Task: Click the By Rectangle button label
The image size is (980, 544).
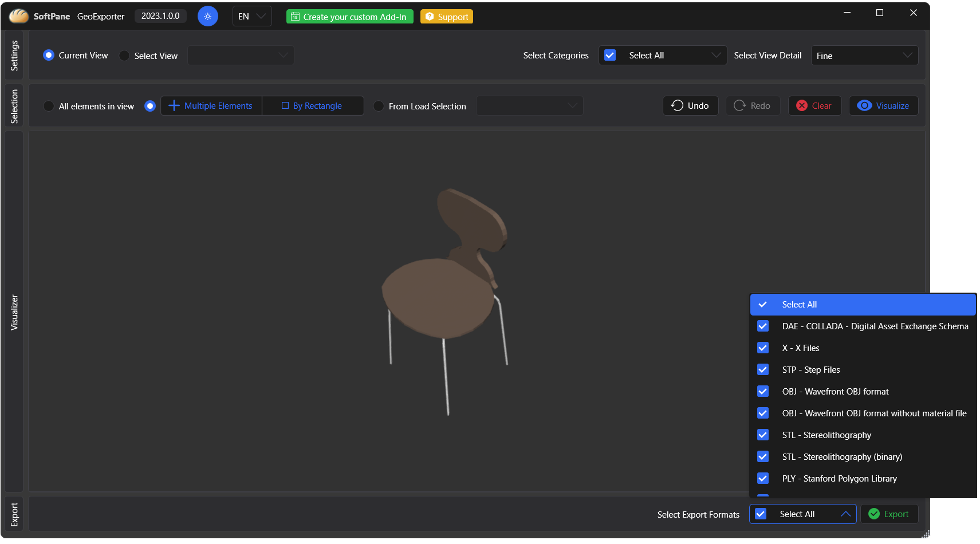Action: pos(317,106)
